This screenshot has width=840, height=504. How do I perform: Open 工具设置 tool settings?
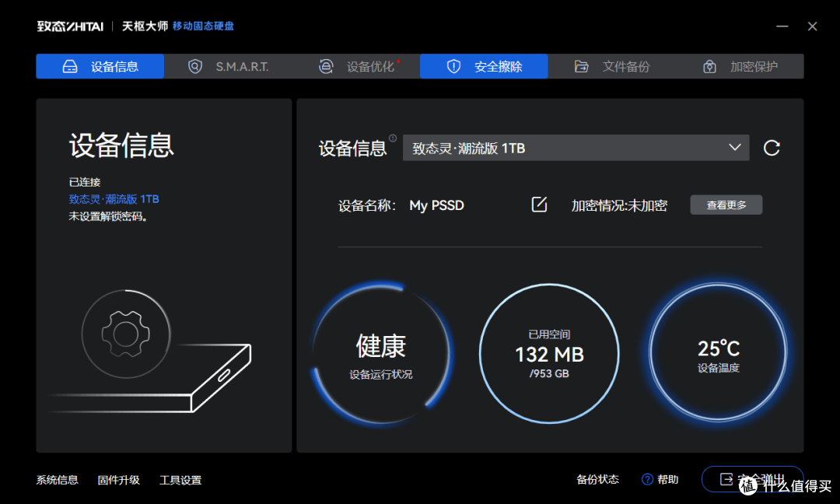180,480
